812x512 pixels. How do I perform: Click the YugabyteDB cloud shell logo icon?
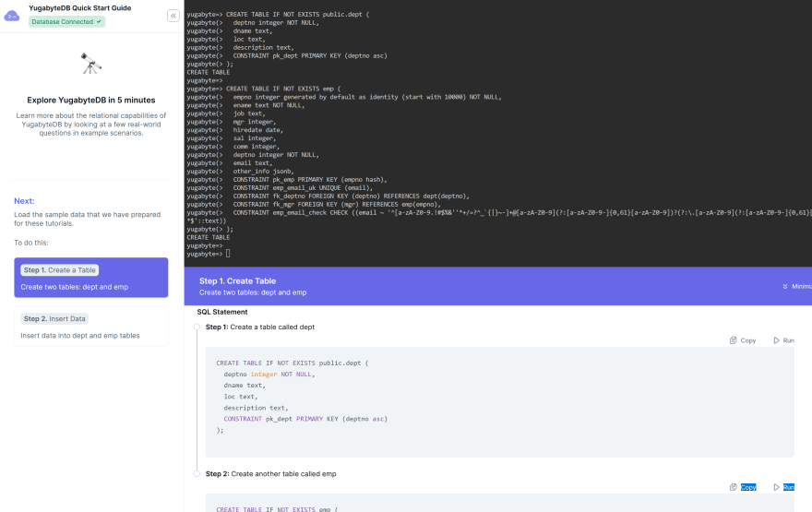(11, 16)
